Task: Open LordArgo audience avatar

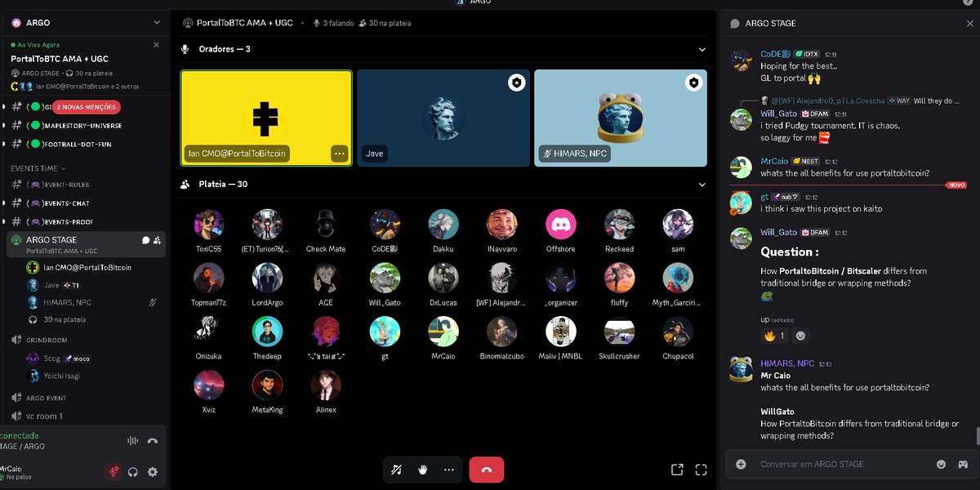Action: [x=267, y=278]
